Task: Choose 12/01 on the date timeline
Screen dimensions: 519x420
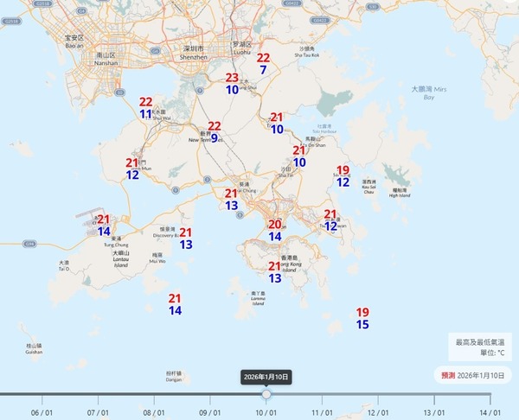Action: coord(378,411)
